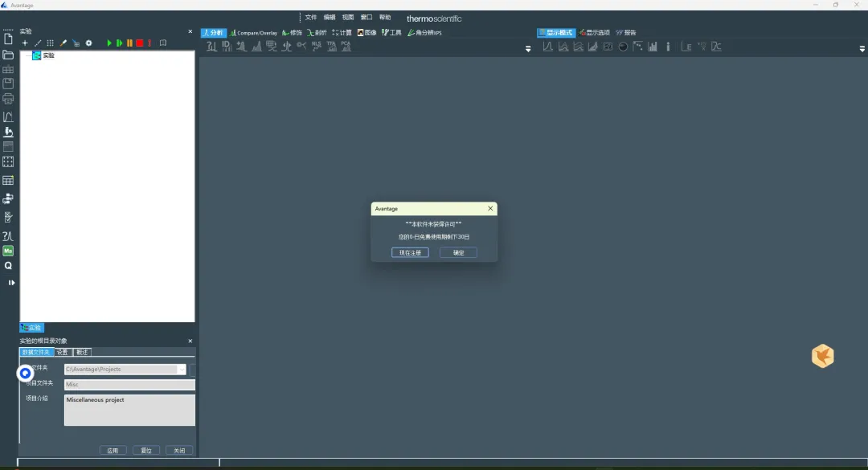Click the 应用 button in the properties panel
868x470 pixels.
[x=113, y=451]
